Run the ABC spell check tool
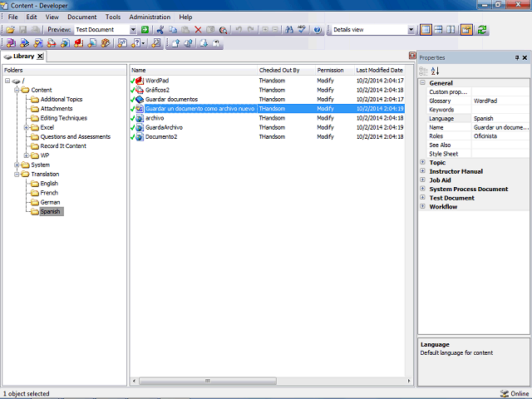Screen dimensions: 532x399 click(301, 30)
